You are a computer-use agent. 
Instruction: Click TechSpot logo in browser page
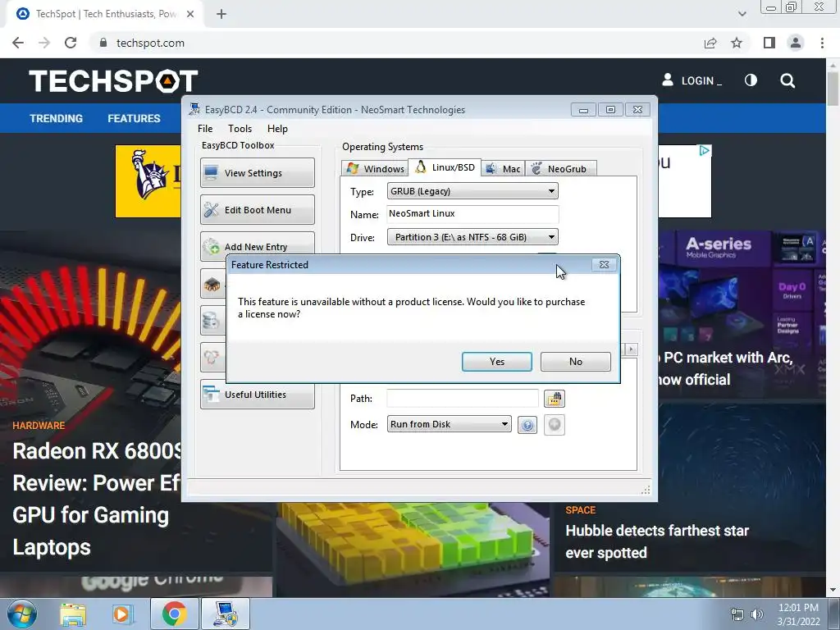tap(113, 81)
